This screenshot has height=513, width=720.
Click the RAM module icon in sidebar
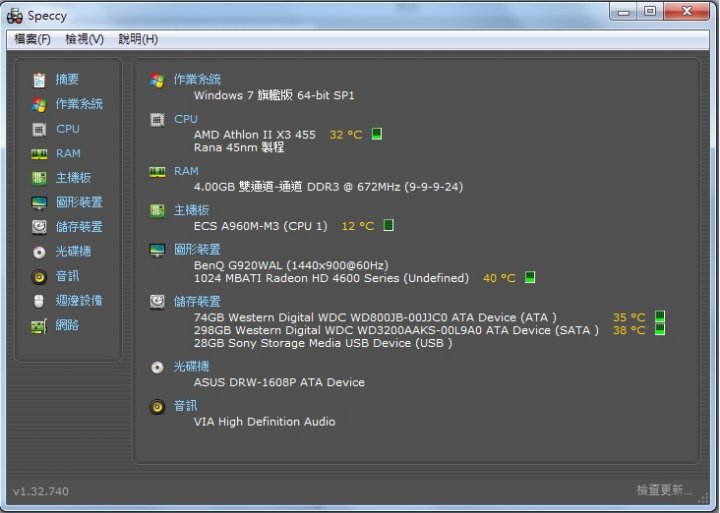click(39, 154)
